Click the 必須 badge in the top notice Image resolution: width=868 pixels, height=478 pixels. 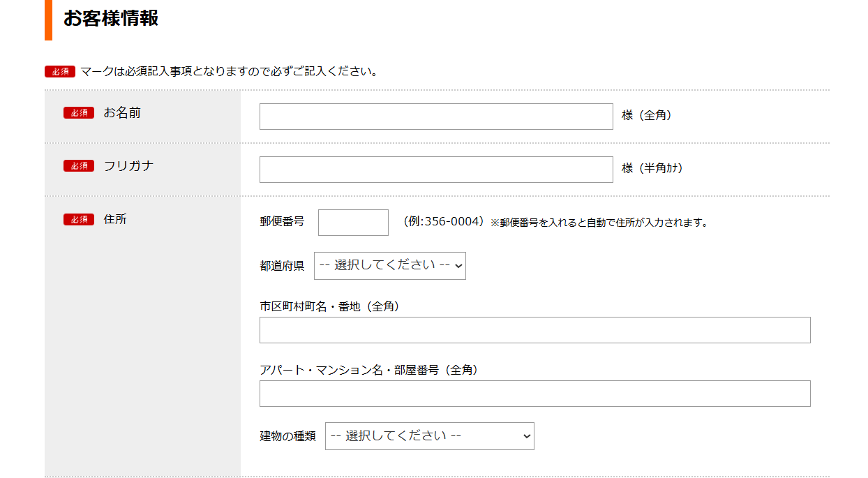click(60, 72)
